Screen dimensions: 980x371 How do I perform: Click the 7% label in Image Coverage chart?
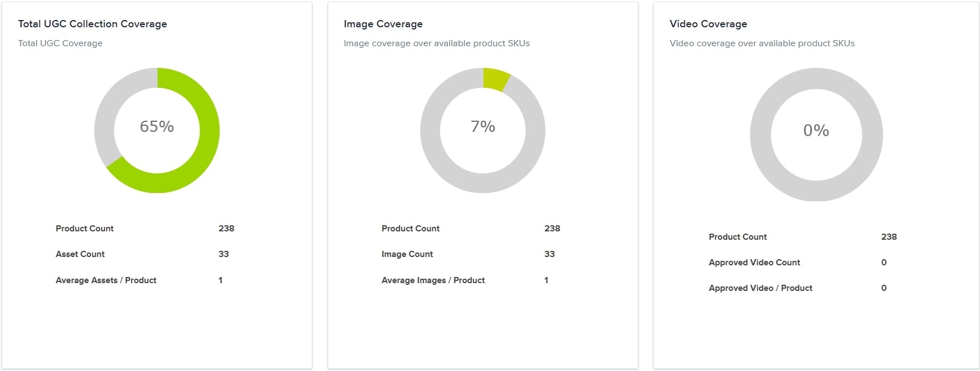pos(483,127)
